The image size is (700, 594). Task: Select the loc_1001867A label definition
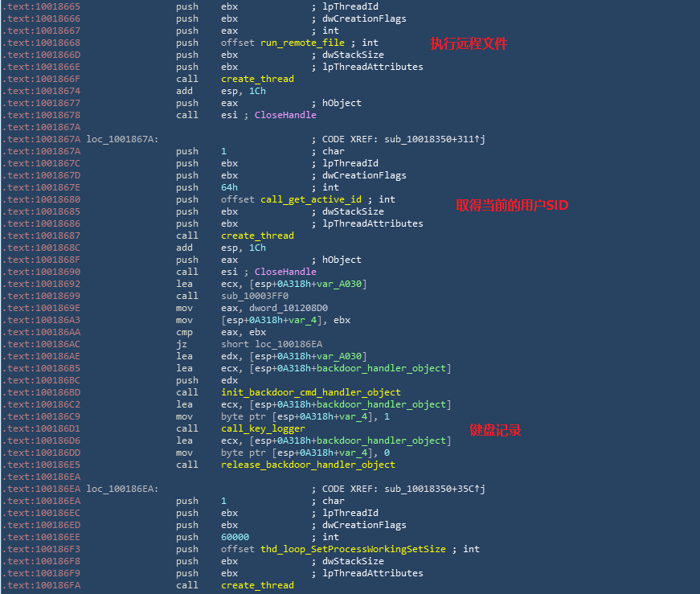(122, 139)
